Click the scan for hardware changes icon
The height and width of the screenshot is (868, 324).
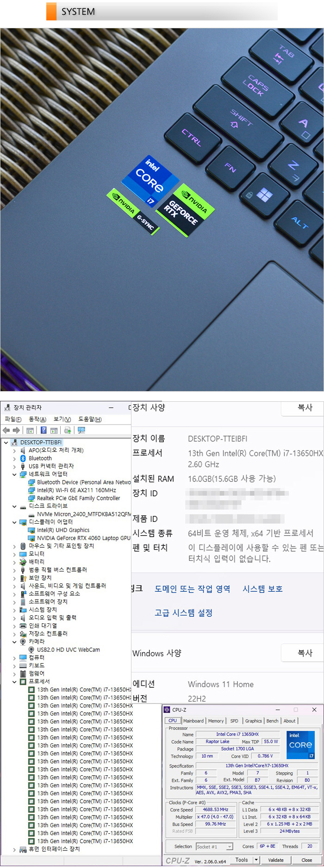tap(81, 430)
